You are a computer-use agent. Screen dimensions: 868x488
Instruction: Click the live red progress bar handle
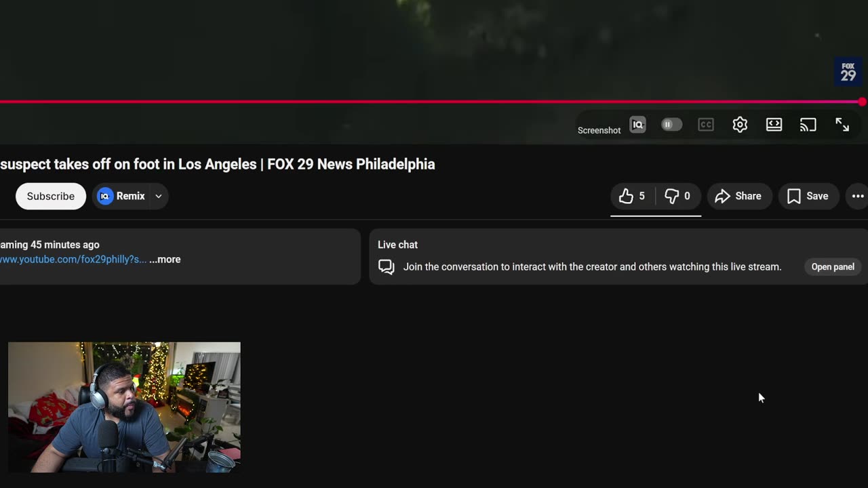click(x=862, y=102)
